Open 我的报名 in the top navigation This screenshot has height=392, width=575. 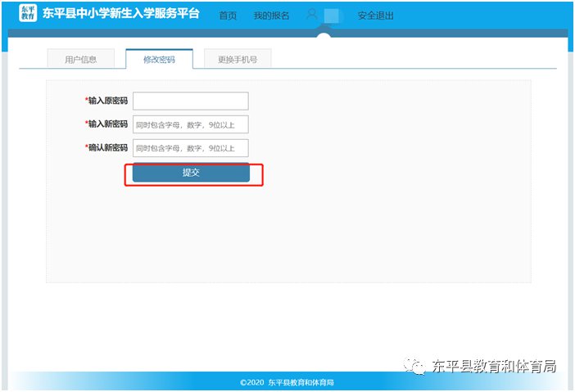click(x=271, y=16)
